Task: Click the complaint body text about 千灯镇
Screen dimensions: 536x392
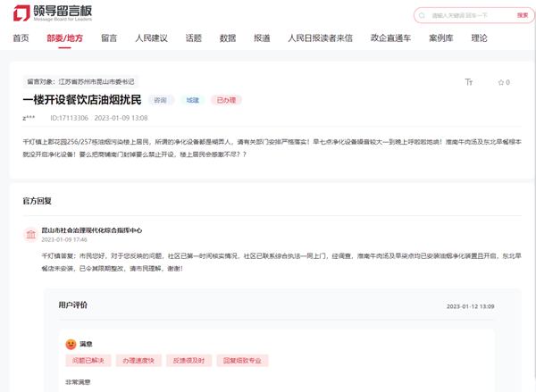Action: coord(272,148)
